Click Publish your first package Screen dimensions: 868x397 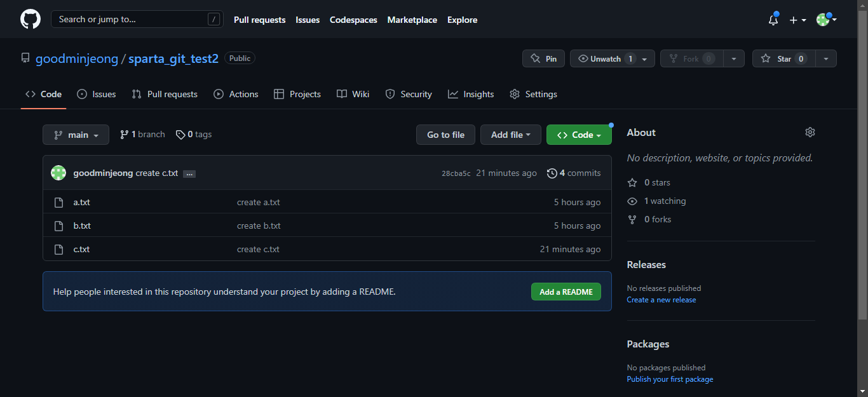coord(670,379)
